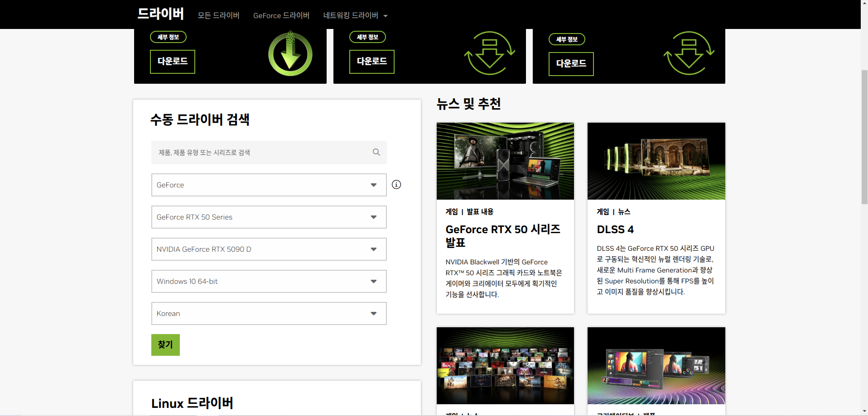The width and height of the screenshot is (868, 416).
Task: Click the vertical page scrollbar
Action: coord(864,136)
